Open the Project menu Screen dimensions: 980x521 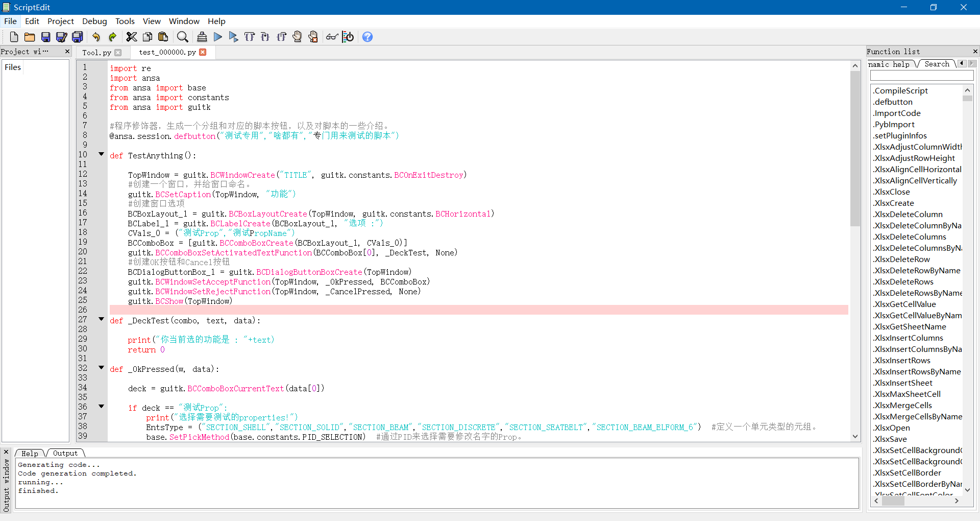coord(61,21)
